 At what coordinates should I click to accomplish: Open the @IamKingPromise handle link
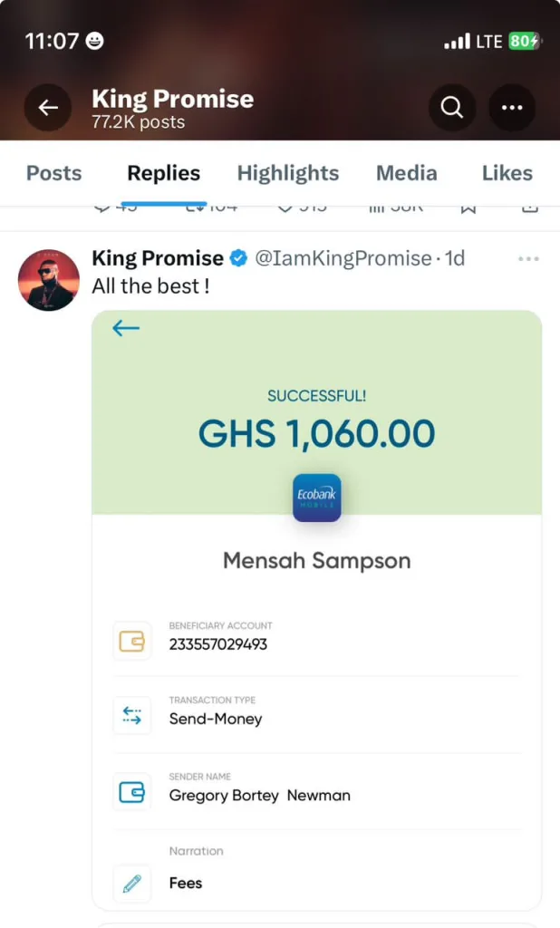pyautogui.click(x=343, y=259)
